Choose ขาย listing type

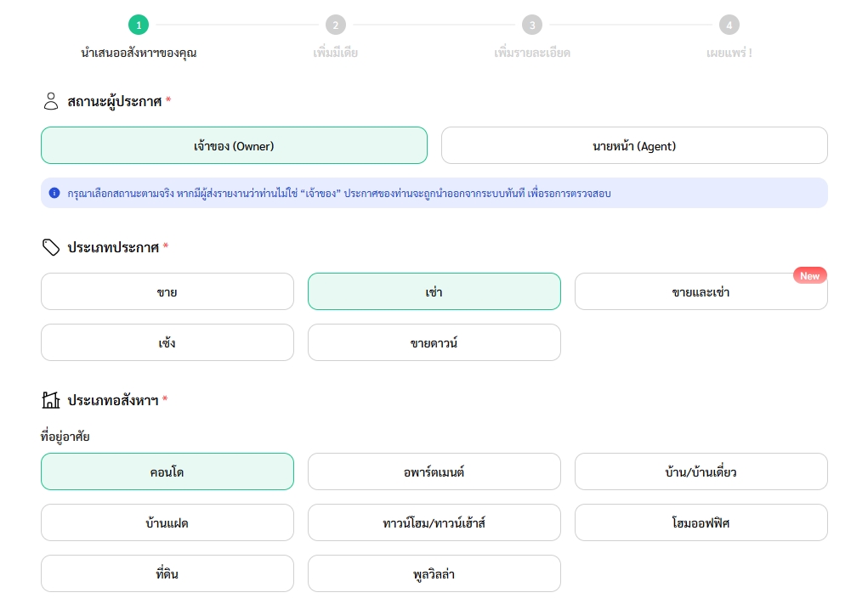[167, 291]
